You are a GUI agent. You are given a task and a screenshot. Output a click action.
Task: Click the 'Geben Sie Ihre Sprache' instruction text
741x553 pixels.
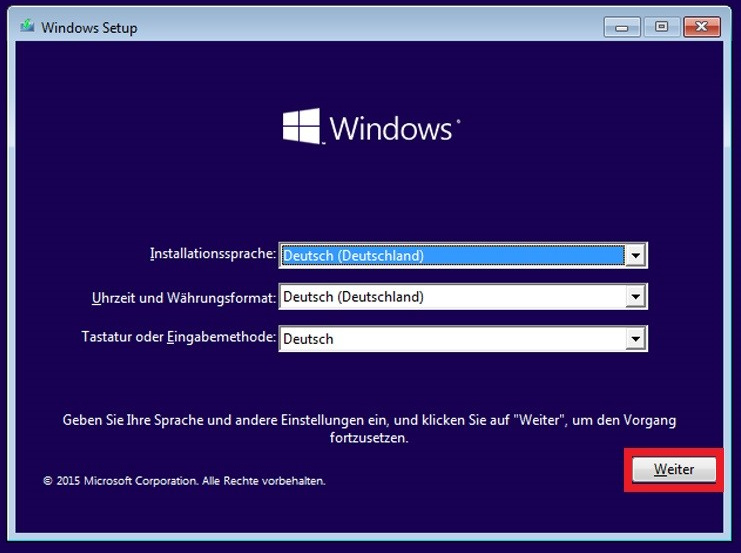(x=369, y=429)
